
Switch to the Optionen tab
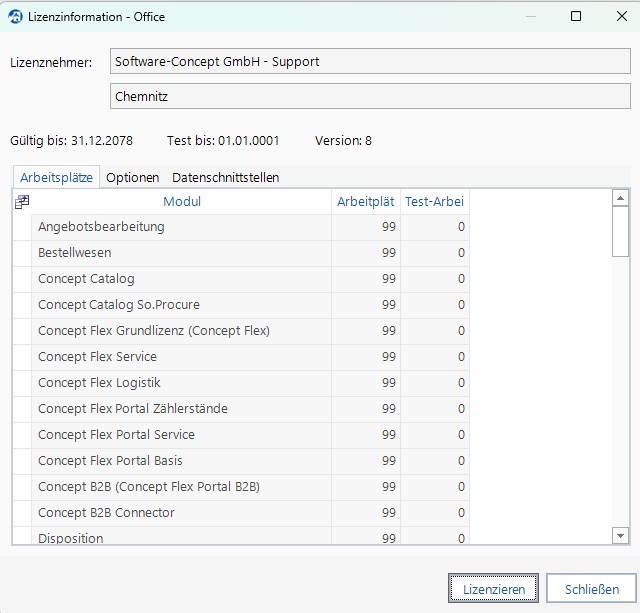[x=133, y=177]
